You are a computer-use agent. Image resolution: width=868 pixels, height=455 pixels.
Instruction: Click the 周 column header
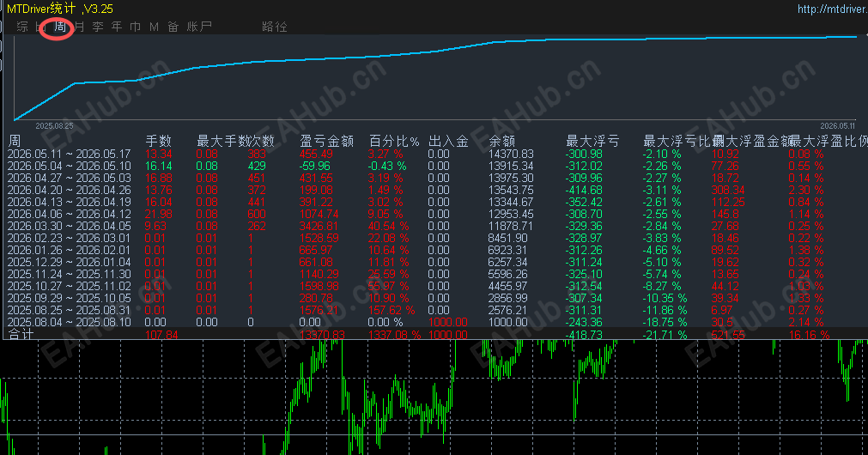[x=15, y=141]
